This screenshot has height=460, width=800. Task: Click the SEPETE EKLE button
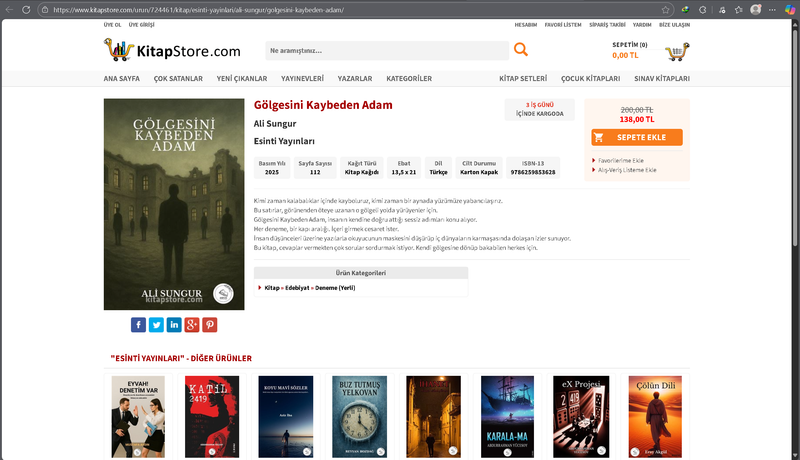[x=637, y=137]
